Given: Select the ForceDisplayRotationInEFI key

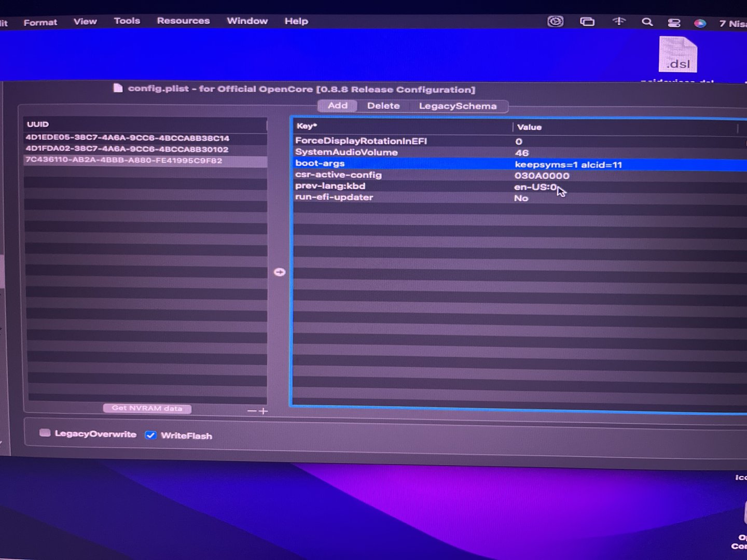Looking at the screenshot, I should tap(361, 141).
